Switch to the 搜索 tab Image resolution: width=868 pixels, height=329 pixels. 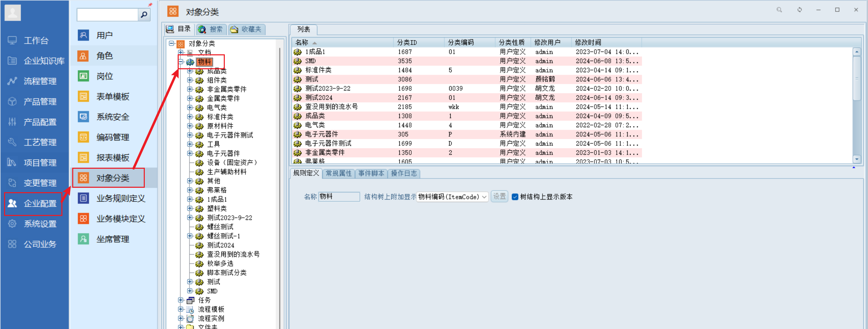[x=211, y=29]
